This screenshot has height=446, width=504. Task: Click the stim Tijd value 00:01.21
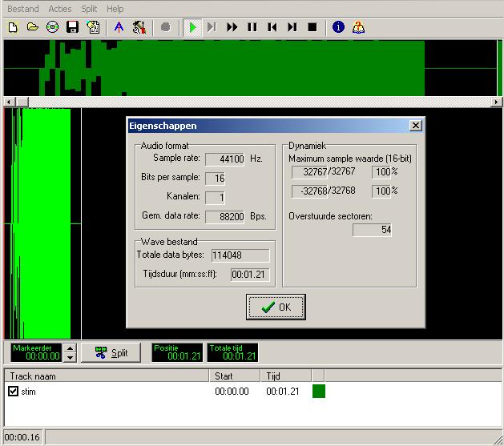[283, 392]
